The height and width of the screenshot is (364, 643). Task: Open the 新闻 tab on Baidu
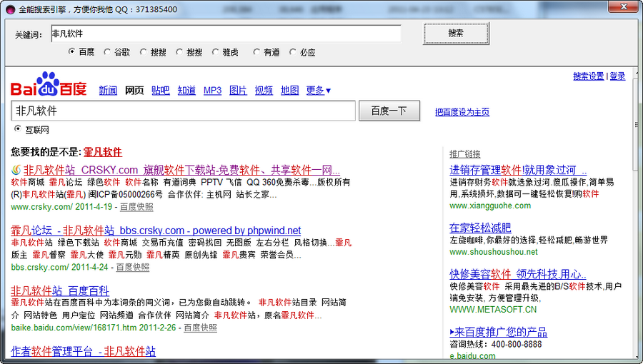point(108,91)
